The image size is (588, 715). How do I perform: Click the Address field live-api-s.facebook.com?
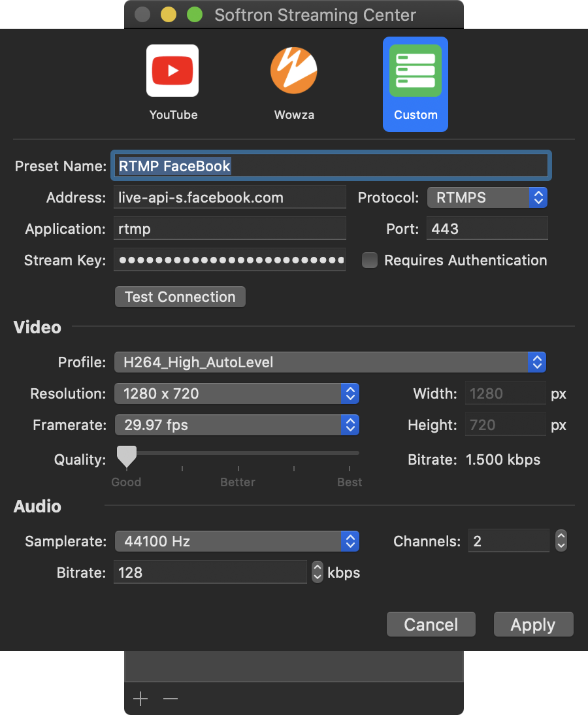[x=230, y=197]
